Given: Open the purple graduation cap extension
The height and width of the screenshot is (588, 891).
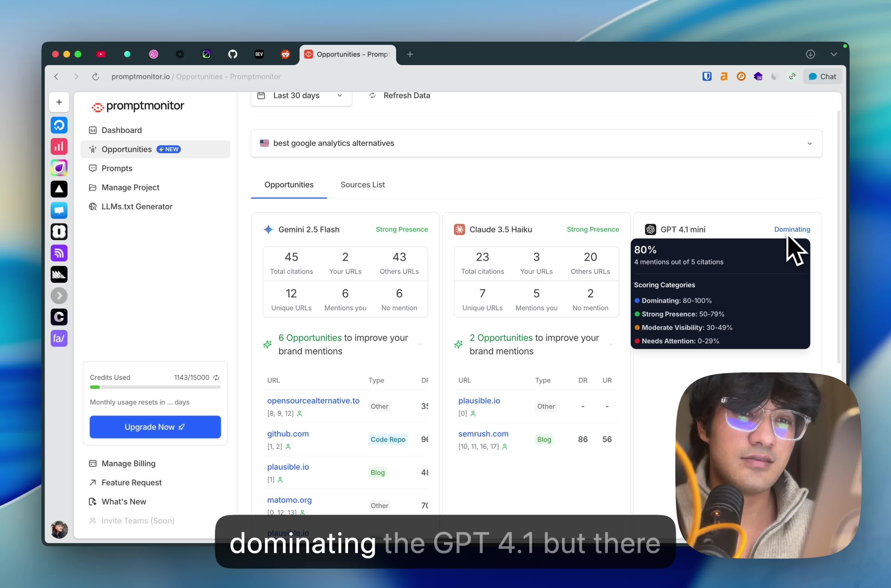Looking at the screenshot, I should [758, 76].
